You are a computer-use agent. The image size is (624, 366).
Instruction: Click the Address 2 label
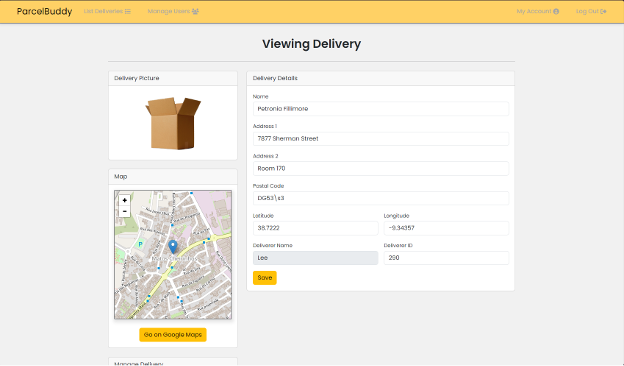[265, 156]
